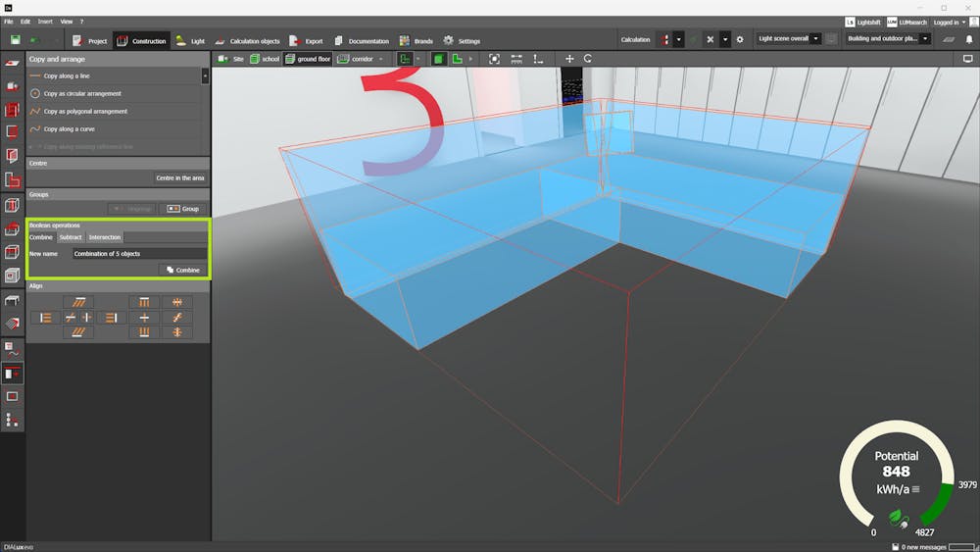Open the Light scene overall dropdown
This screenshot has height=552, width=980.
788,39
